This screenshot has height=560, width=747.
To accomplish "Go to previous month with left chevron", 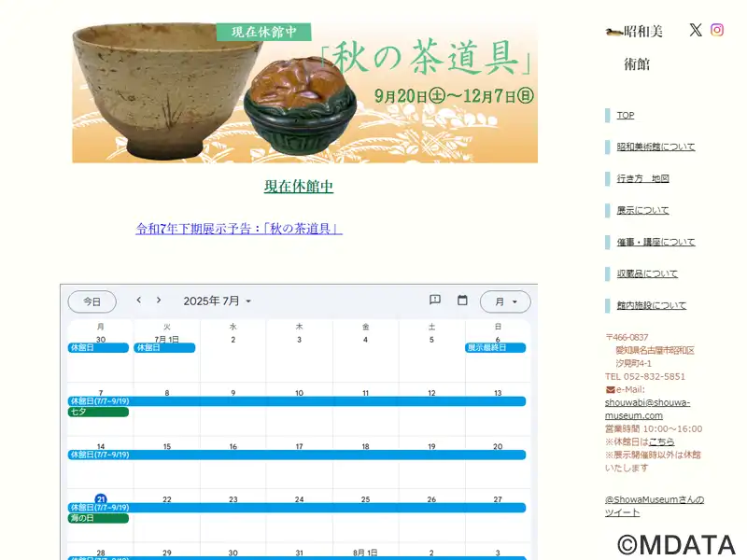I will point(138,300).
